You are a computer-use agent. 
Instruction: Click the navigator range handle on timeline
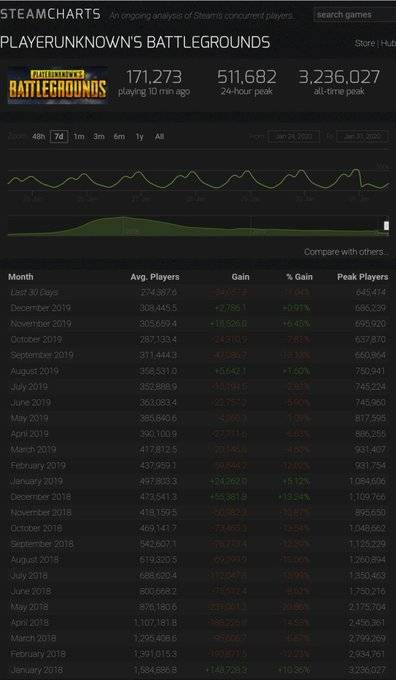pos(386,226)
